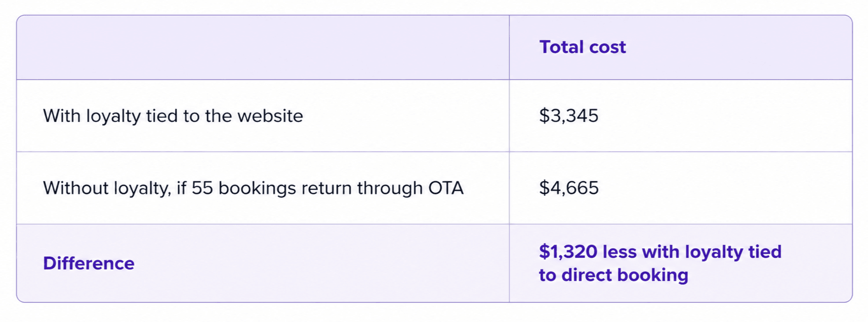Click the bold "Difference" row label
The height and width of the screenshot is (322, 868).
89,263
